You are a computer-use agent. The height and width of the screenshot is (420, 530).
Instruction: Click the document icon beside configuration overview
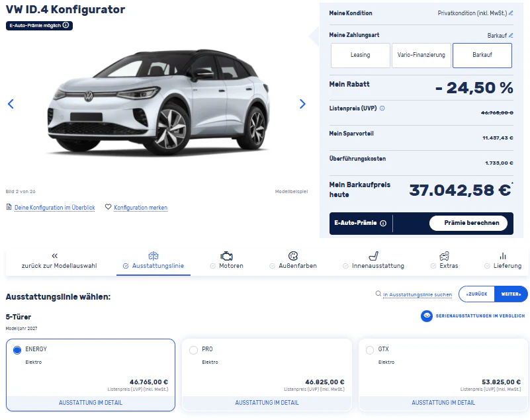[x=9, y=207]
